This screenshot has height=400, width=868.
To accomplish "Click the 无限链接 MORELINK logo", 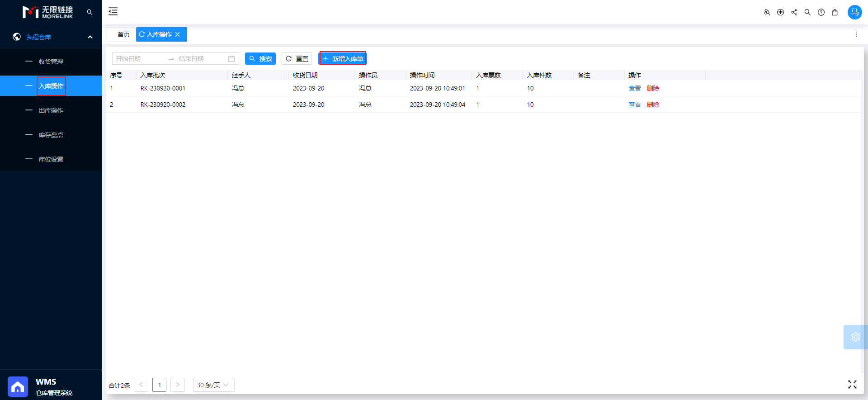I will [47, 12].
